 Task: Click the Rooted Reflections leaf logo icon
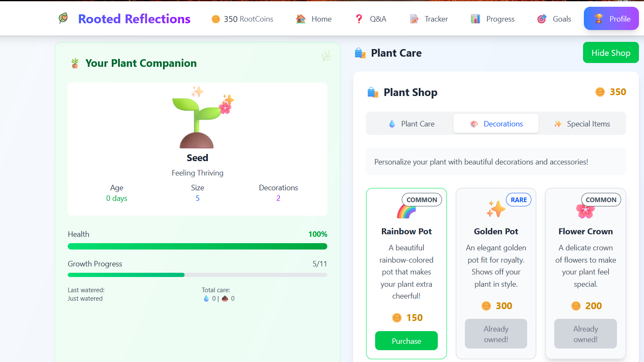point(63,18)
